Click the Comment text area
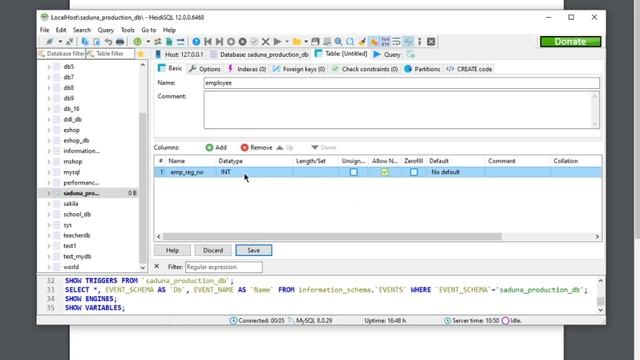Screen dimensions: 640x360 pos(402,110)
